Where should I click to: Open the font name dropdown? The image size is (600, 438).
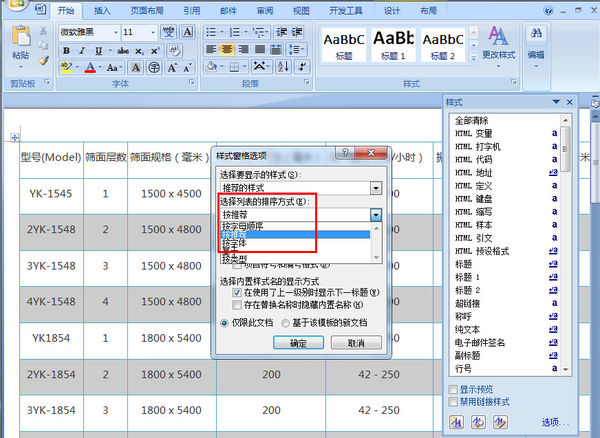pos(116,33)
